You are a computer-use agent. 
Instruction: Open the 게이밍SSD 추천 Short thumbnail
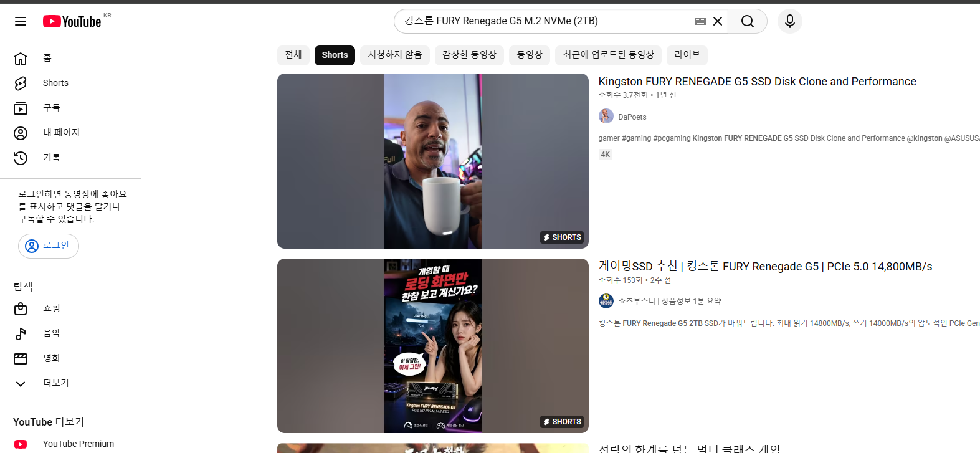(433, 346)
